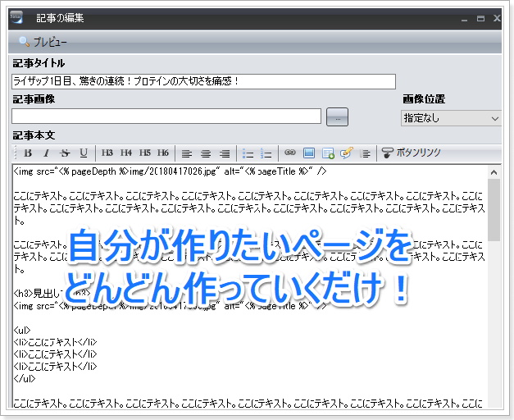The width and height of the screenshot is (514, 420).
Task: Open the プレビュー preview
Action: click(x=43, y=42)
